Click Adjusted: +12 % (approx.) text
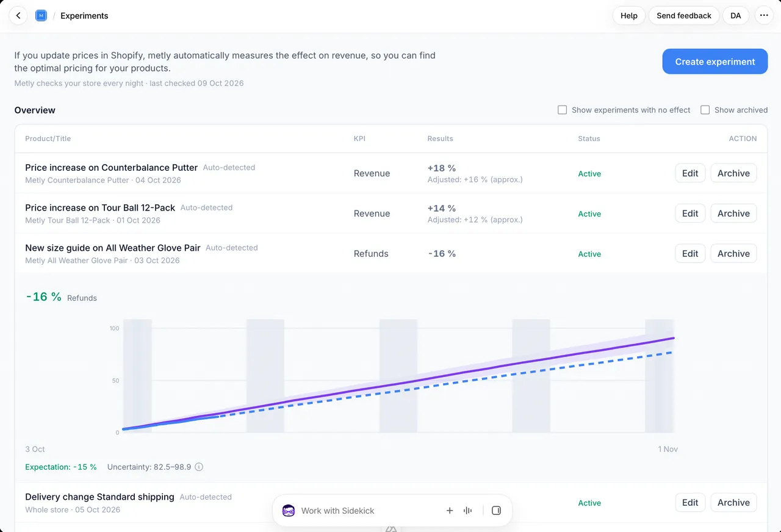Image resolution: width=781 pixels, height=532 pixels. (x=475, y=220)
